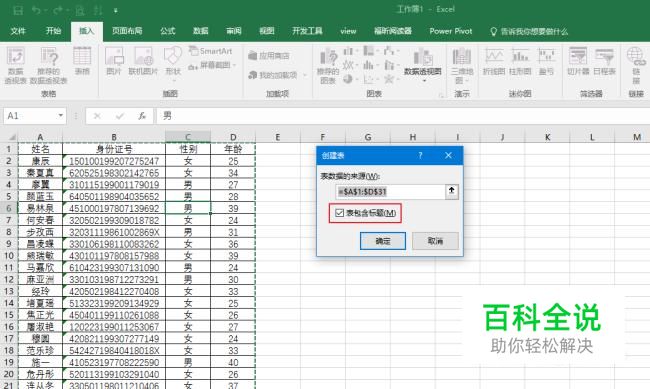The height and width of the screenshot is (389, 650).
Task: Select row 13 header
Action: point(9,291)
